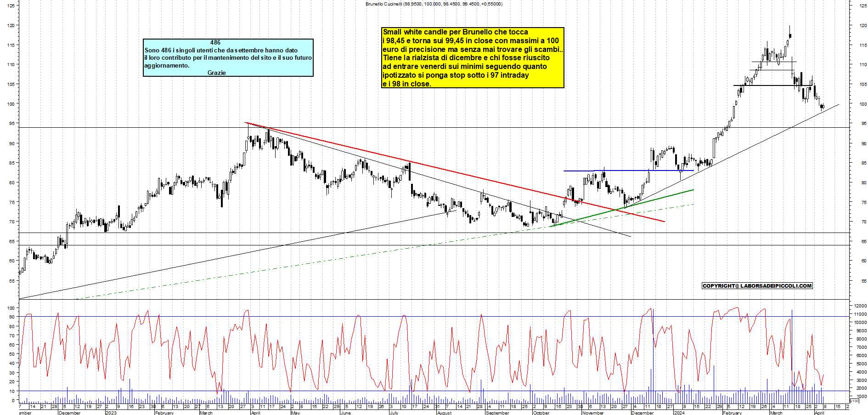This screenshot has width=868, height=415.
Task: Click the '50' value on the left oscillator scale
Action: (12, 354)
